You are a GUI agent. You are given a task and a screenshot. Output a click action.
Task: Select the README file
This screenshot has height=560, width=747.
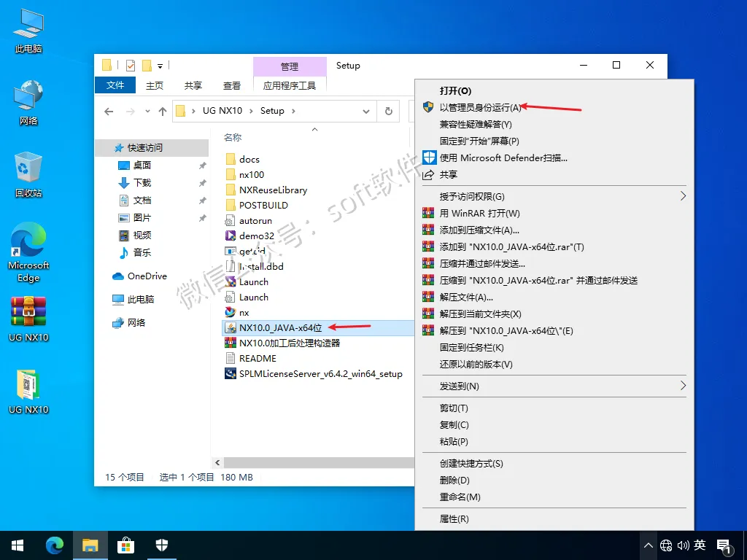pos(258,358)
